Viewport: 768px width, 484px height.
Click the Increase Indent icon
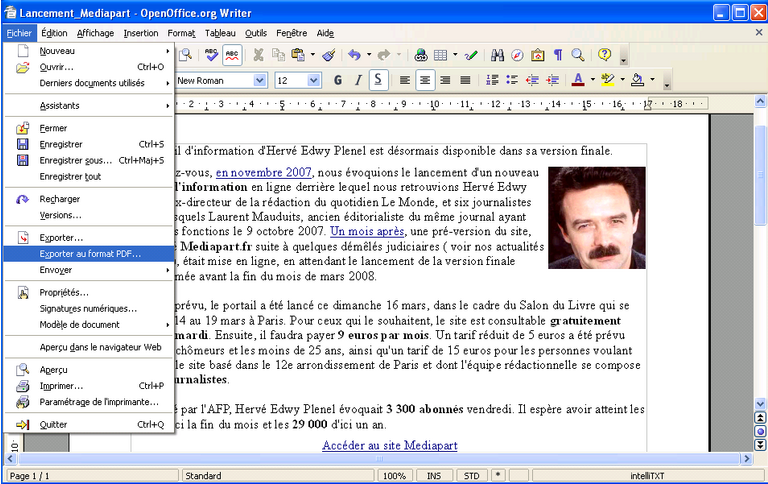coord(552,80)
